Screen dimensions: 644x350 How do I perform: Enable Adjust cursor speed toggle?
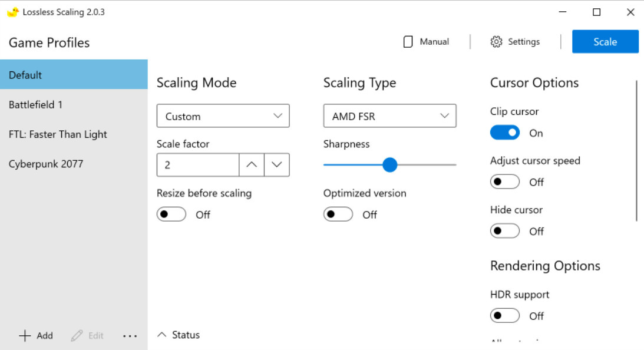505,181
